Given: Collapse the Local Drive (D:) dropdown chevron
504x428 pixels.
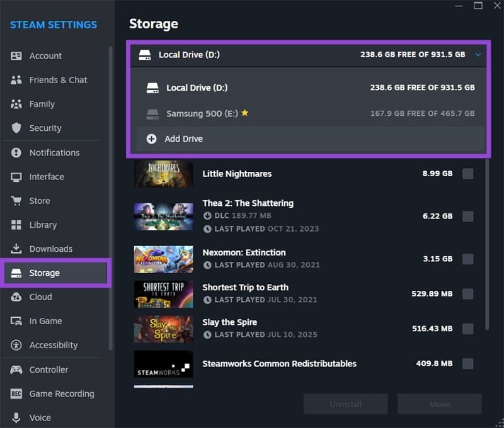Looking at the screenshot, I should tap(478, 55).
